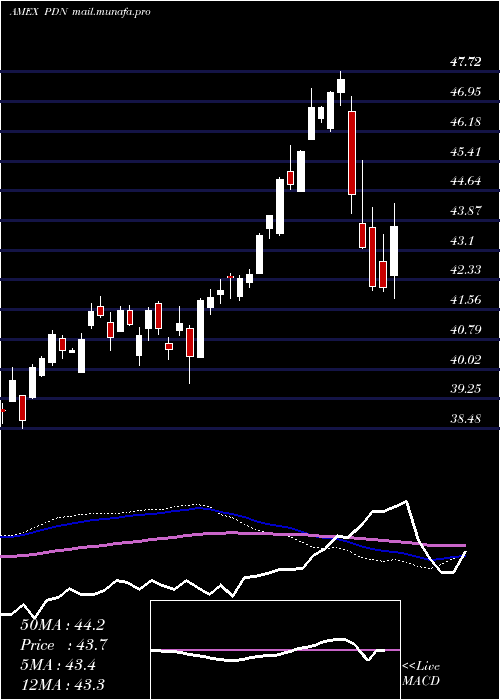The image size is (500, 700).
Task: Click the 43.1 price axis label
Action: [x=461, y=241]
